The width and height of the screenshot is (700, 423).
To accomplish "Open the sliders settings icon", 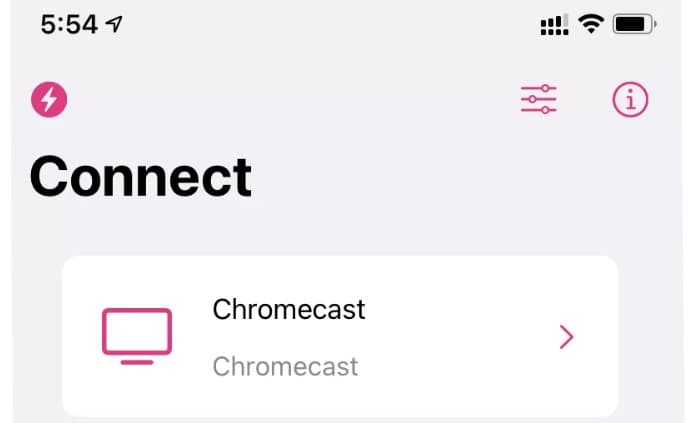I will [538, 99].
